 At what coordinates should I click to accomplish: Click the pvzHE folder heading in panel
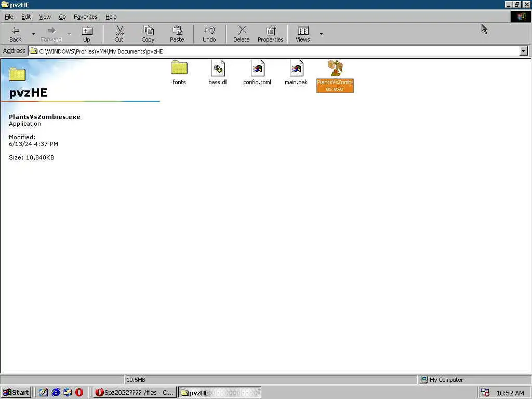click(x=28, y=92)
